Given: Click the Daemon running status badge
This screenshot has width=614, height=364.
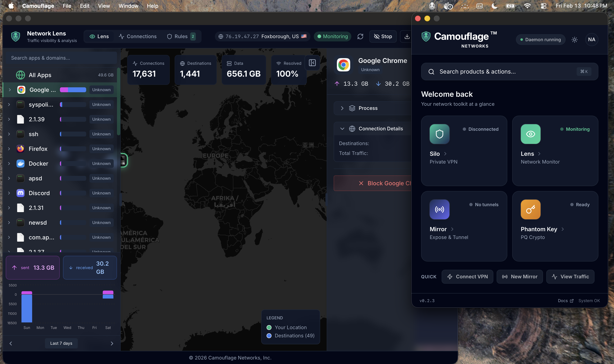Looking at the screenshot, I should coord(541,40).
